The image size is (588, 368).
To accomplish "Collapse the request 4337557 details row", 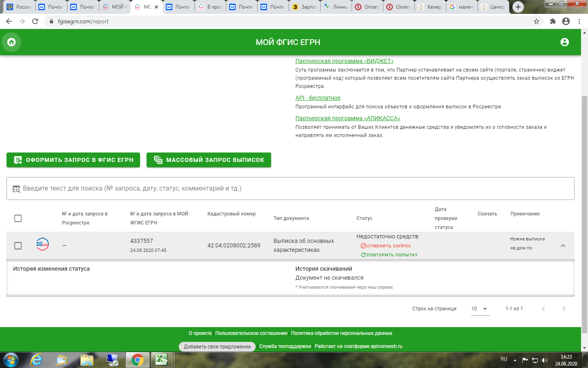I will (x=563, y=246).
